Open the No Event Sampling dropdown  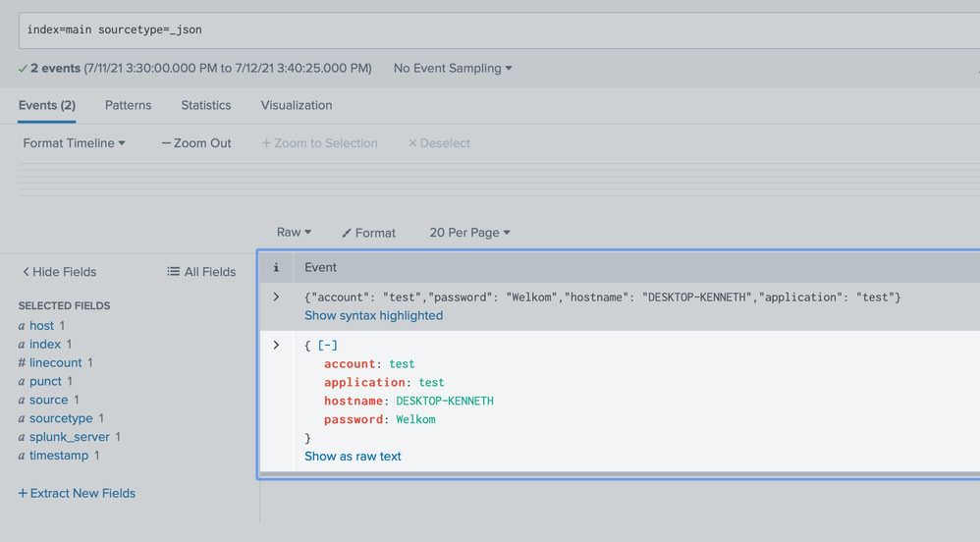tap(453, 69)
